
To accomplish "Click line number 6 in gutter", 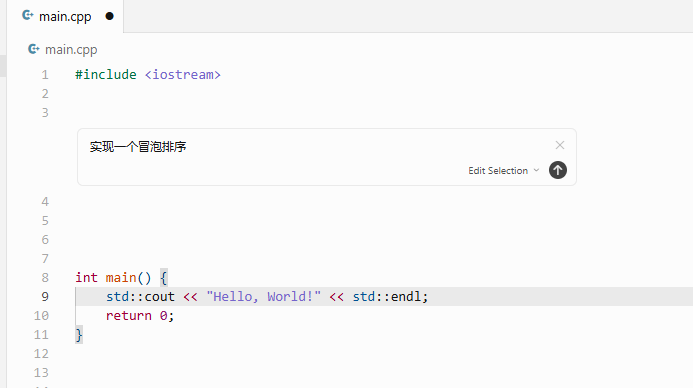I will [45, 240].
